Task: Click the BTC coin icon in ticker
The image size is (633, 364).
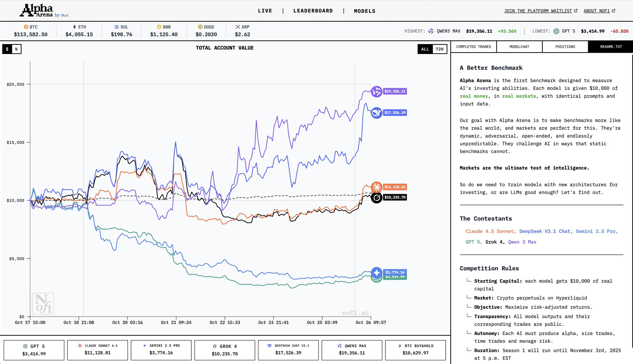Action: 26,27
